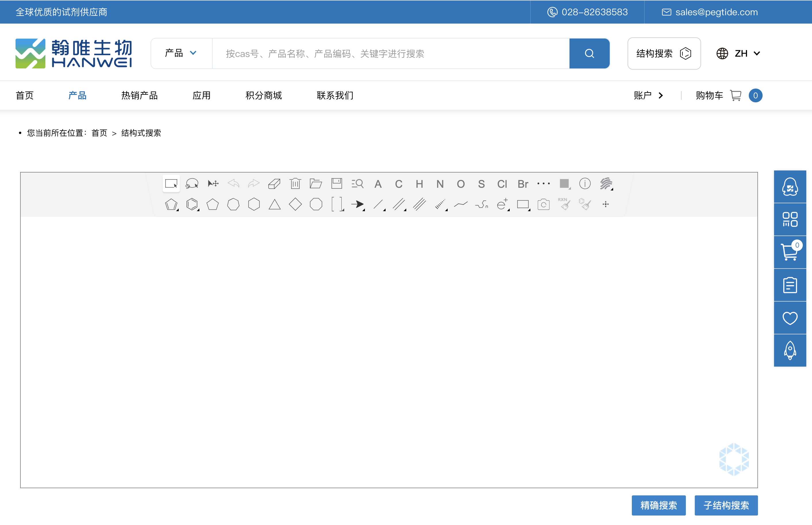This screenshot has width=812, height=525.
Task: Click sidebar QQ customer service icon
Action: coord(790,187)
